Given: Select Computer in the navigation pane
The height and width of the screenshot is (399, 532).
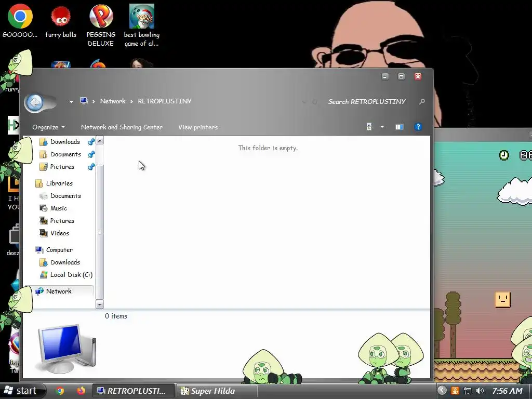Looking at the screenshot, I should [x=54, y=250].
